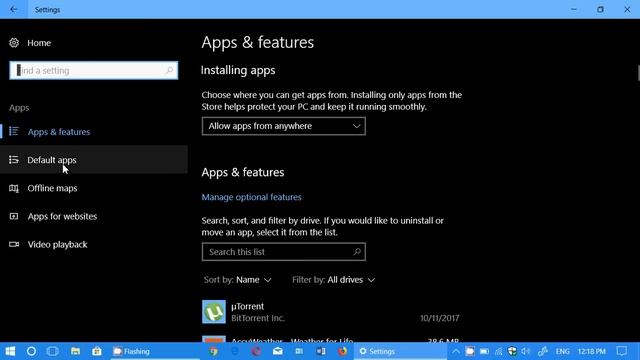Open Microsoft Edge from taskbar
Image resolution: width=640 pixels, height=360 pixels.
point(235,351)
